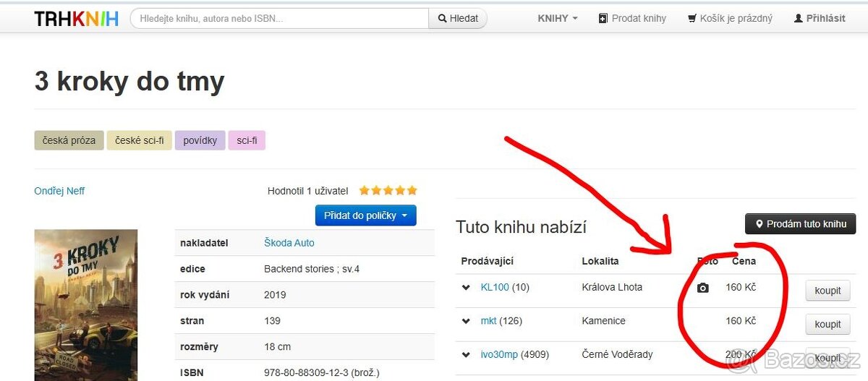
Task: Click the five-star rating icons
Action: tap(388, 191)
